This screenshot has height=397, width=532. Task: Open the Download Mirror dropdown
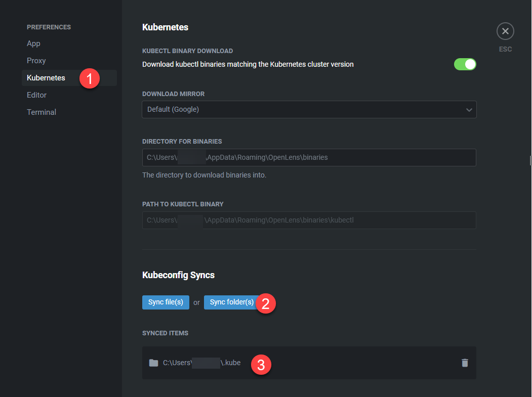(x=309, y=109)
